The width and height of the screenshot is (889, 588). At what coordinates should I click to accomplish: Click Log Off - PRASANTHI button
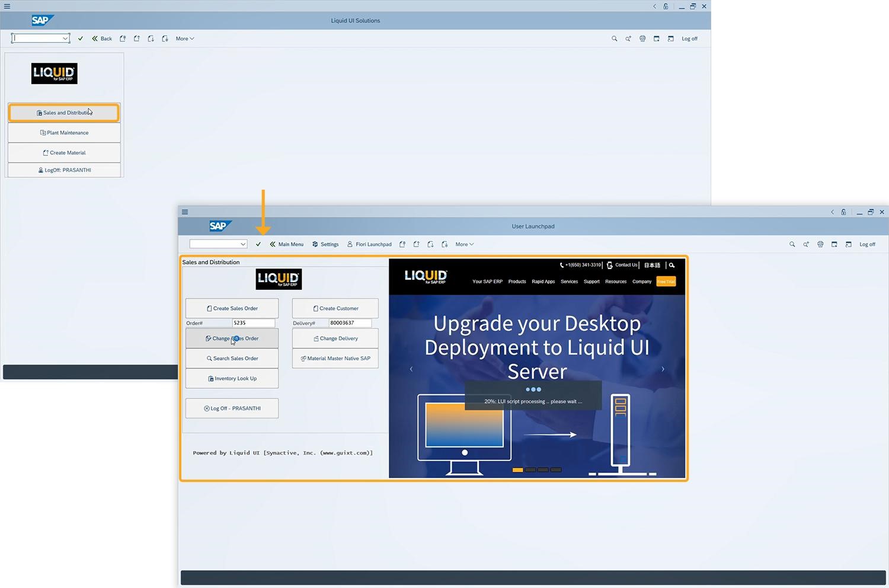[232, 408]
